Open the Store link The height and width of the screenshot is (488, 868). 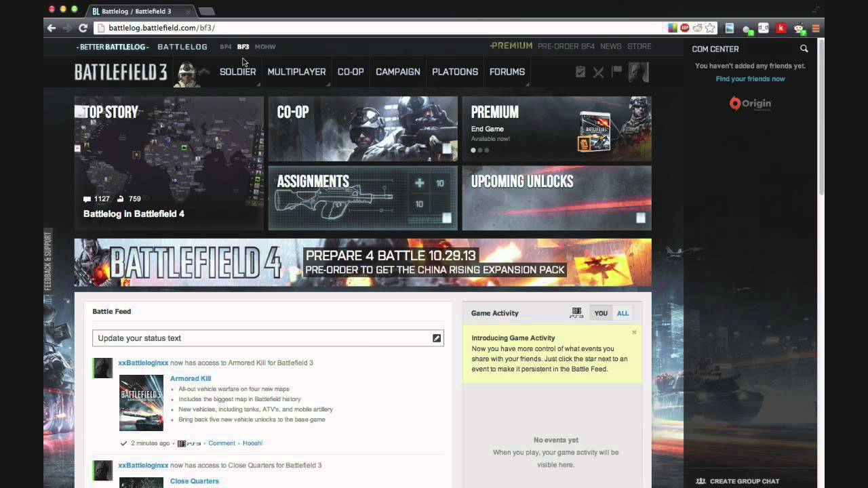tap(639, 46)
